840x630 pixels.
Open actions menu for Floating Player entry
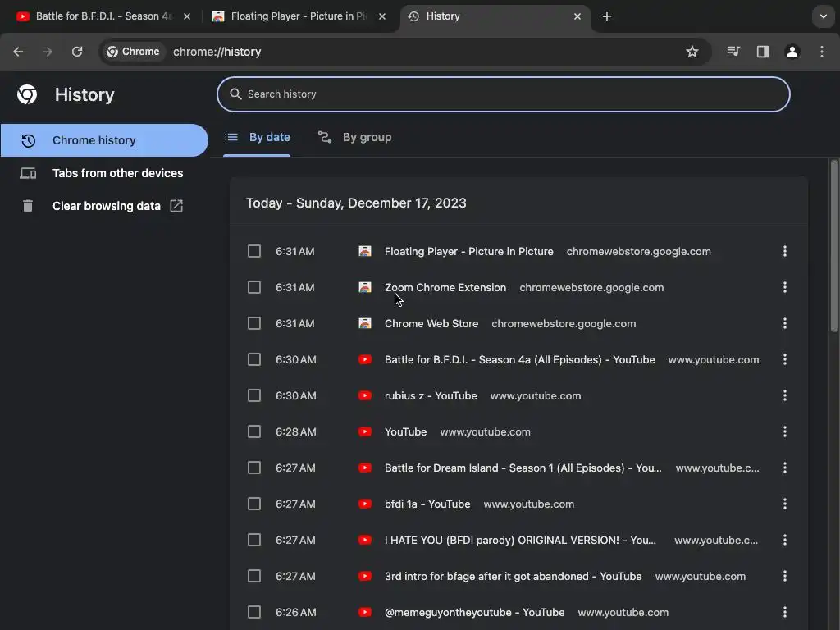(x=785, y=251)
